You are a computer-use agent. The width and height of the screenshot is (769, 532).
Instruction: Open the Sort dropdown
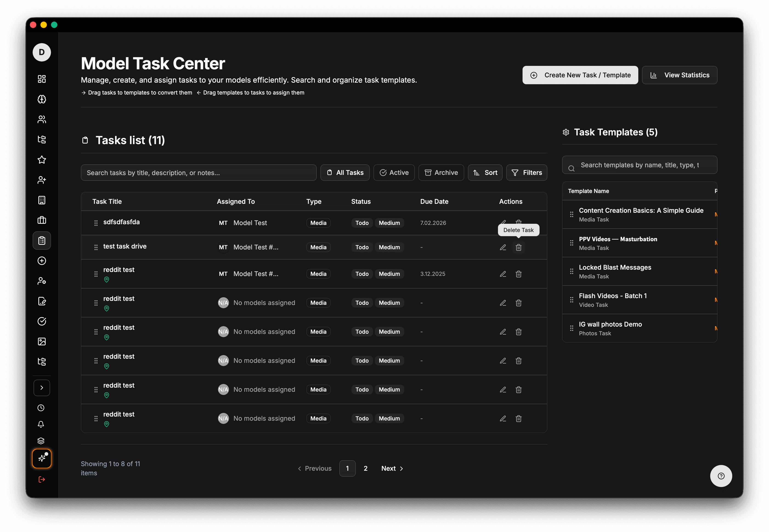[485, 173]
